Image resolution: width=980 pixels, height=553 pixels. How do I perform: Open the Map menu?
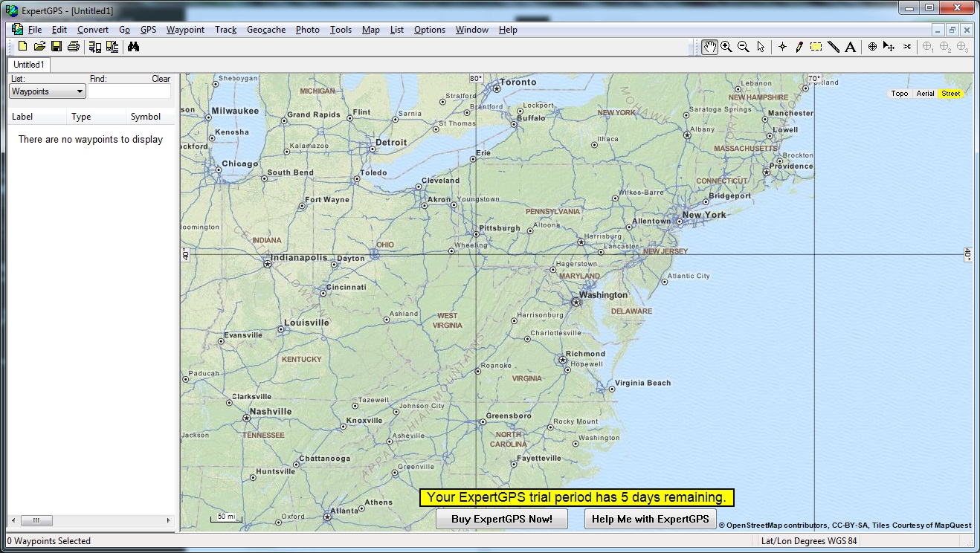(x=371, y=30)
